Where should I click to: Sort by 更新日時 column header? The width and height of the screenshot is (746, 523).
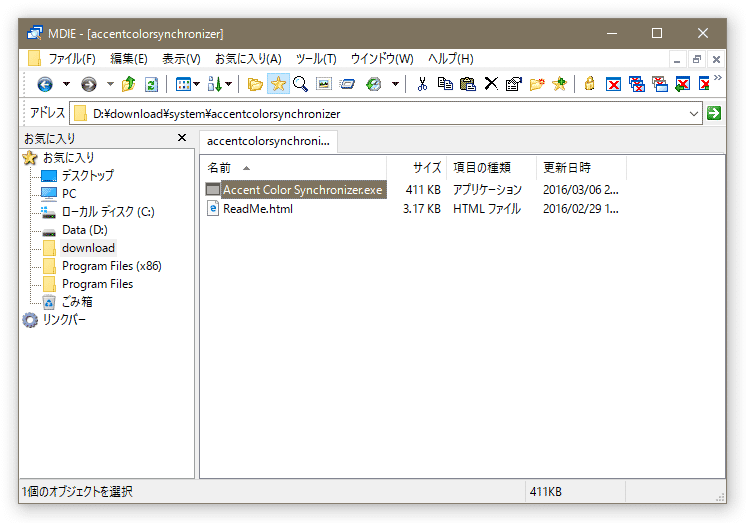point(581,168)
